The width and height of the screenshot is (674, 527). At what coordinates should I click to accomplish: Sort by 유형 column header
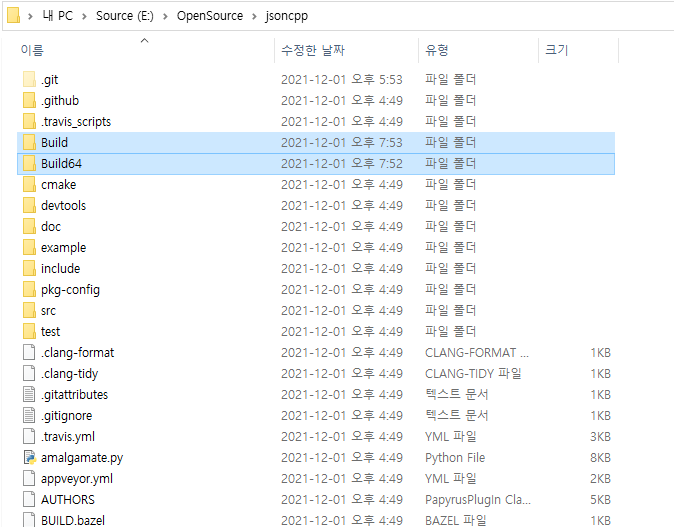[437, 50]
